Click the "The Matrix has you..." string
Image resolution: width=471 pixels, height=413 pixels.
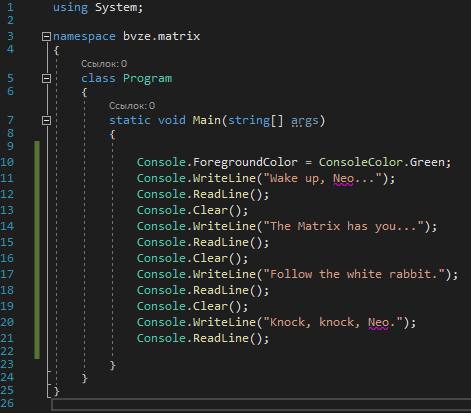pyautogui.click(x=343, y=226)
